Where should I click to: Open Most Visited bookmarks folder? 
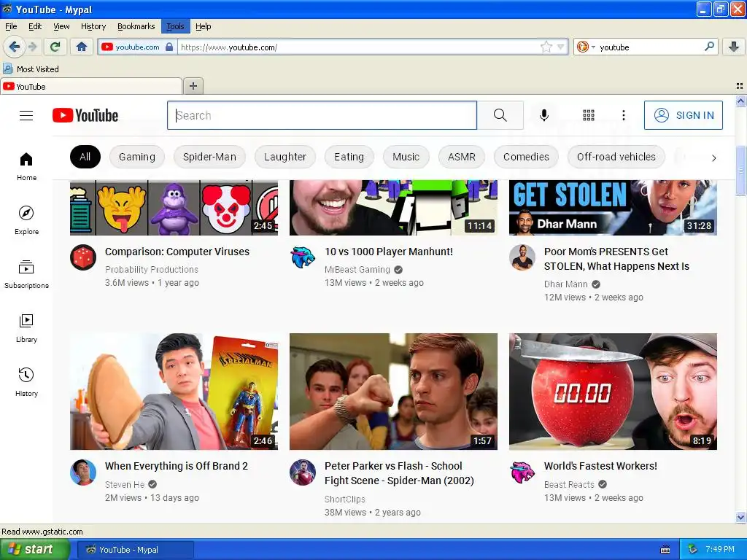pos(31,69)
